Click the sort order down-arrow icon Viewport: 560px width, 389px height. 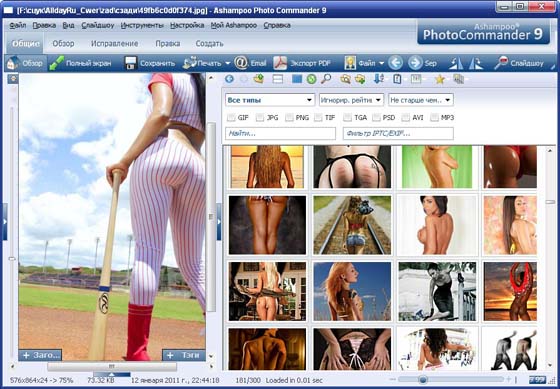pos(379,79)
